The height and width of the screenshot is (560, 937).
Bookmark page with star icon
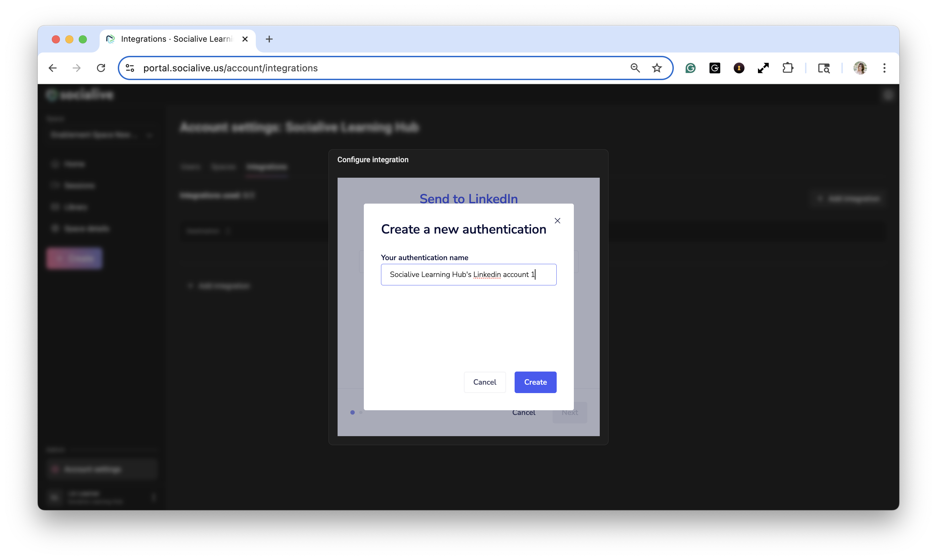point(657,68)
